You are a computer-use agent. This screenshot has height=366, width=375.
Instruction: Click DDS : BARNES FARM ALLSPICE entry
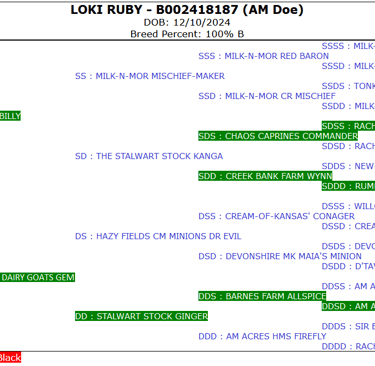coord(262,296)
